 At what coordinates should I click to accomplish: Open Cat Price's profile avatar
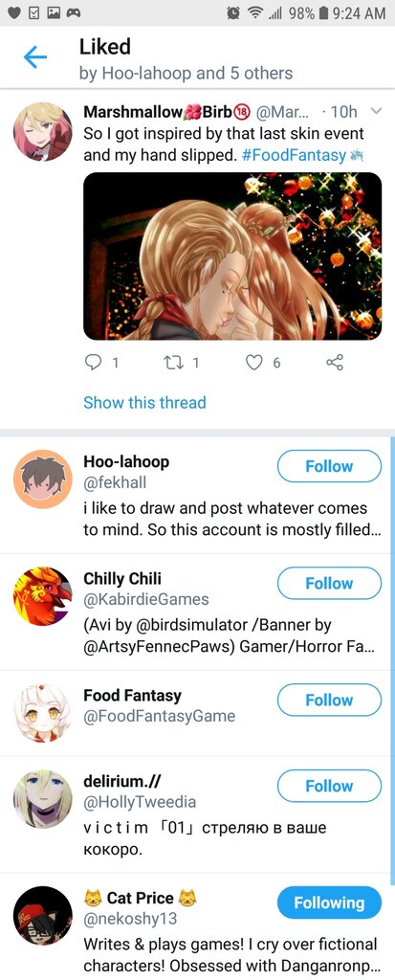tap(42, 915)
